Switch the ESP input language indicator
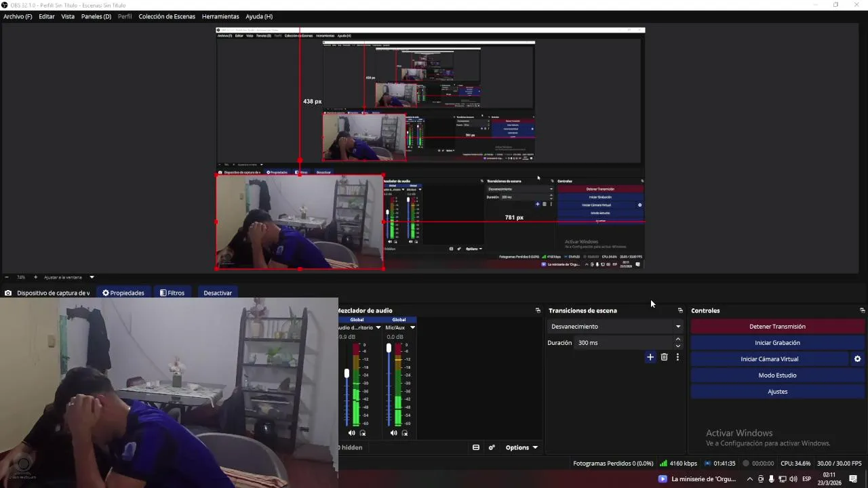This screenshot has width=868, height=488. [807, 479]
